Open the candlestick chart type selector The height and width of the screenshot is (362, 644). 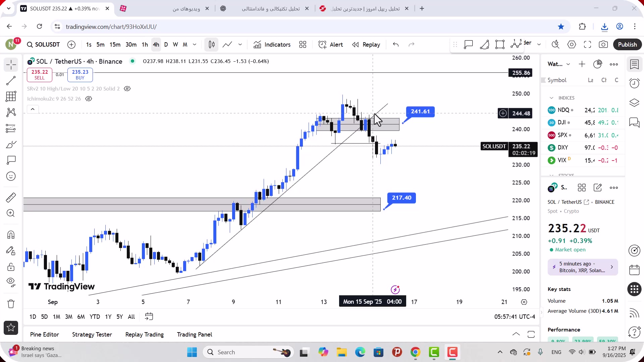212,45
